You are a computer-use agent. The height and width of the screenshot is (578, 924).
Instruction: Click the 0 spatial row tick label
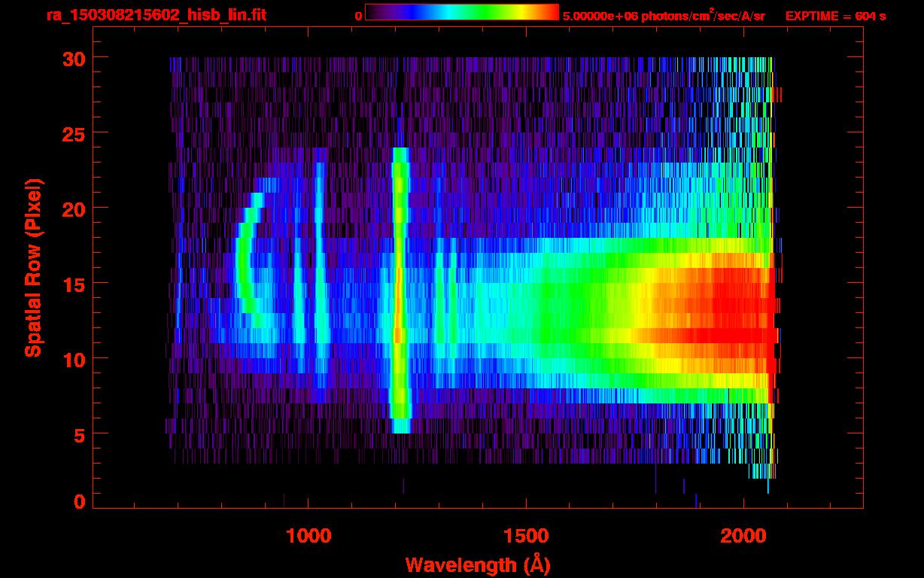(x=80, y=502)
